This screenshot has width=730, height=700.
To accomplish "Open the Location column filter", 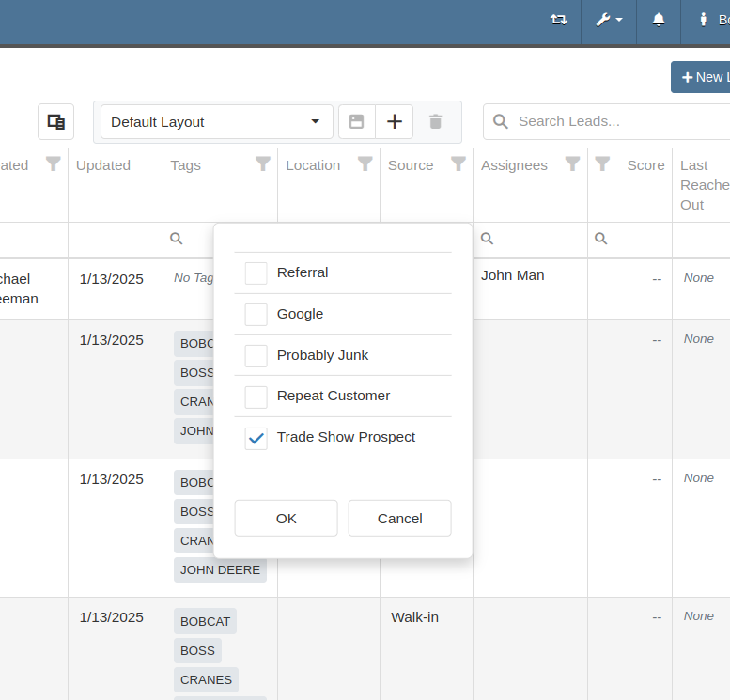I will pyautogui.click(x=365, y=163).
